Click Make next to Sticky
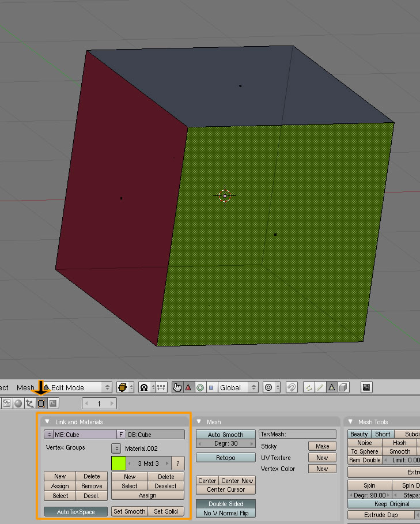The height and width of the screenshot is (524, 420). pyautogui.click(x=322, y=446)
